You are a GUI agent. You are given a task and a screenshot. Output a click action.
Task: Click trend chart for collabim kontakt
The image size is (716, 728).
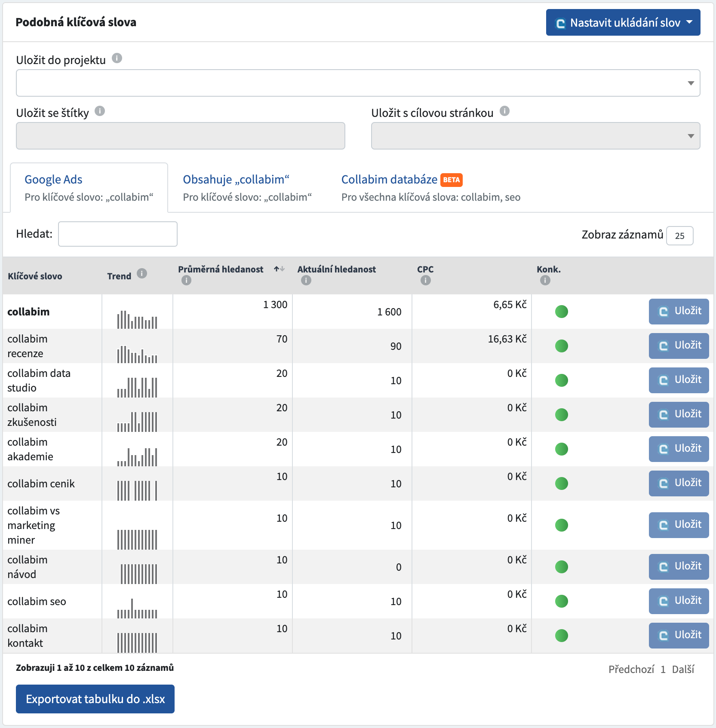[137, 642]
